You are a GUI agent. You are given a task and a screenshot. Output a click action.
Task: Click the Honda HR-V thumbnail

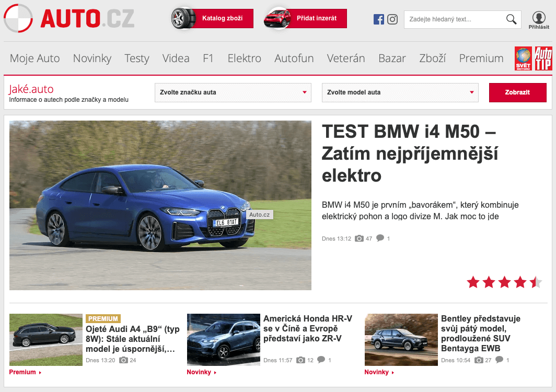[224, 340]
